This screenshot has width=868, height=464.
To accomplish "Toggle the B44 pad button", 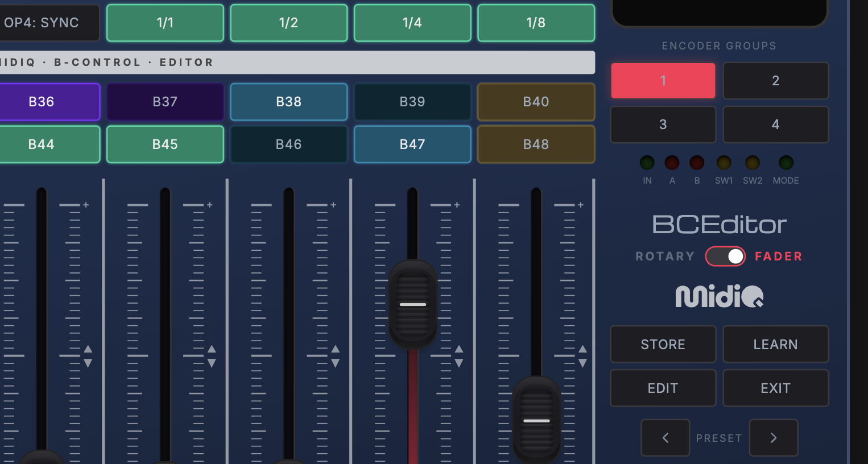I will coord(49,144).
